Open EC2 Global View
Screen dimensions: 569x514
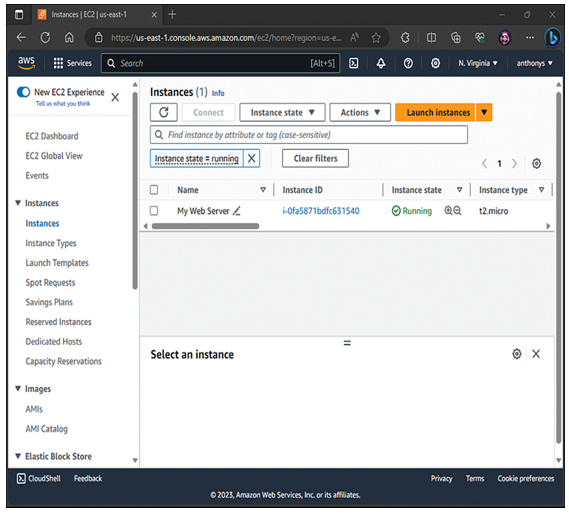tap(54, 156)
